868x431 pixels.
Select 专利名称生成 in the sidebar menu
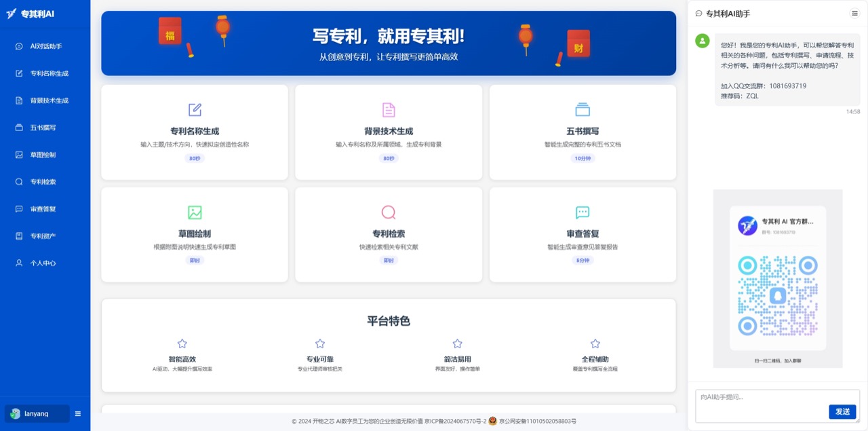[x=45, y=73]
